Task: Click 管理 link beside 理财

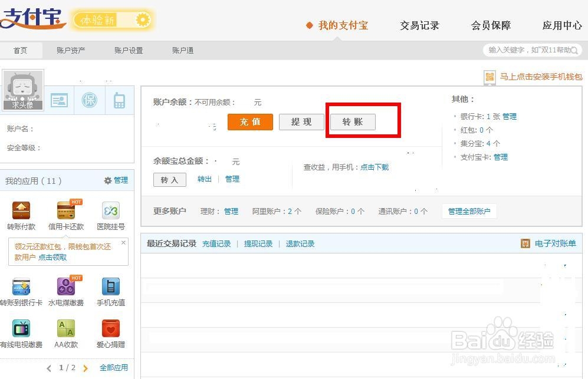Action: point(231,212)
